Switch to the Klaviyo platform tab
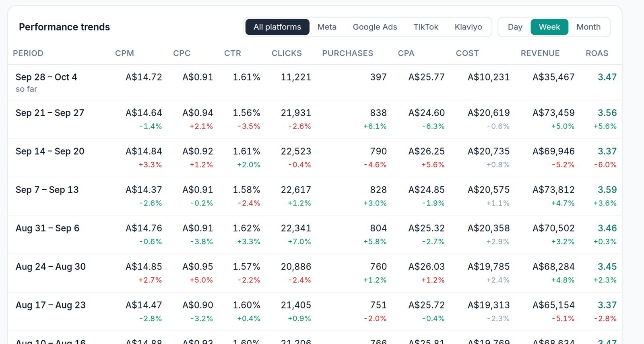The height and width of the screenshot is (344, 644). (x=468, y=27)
